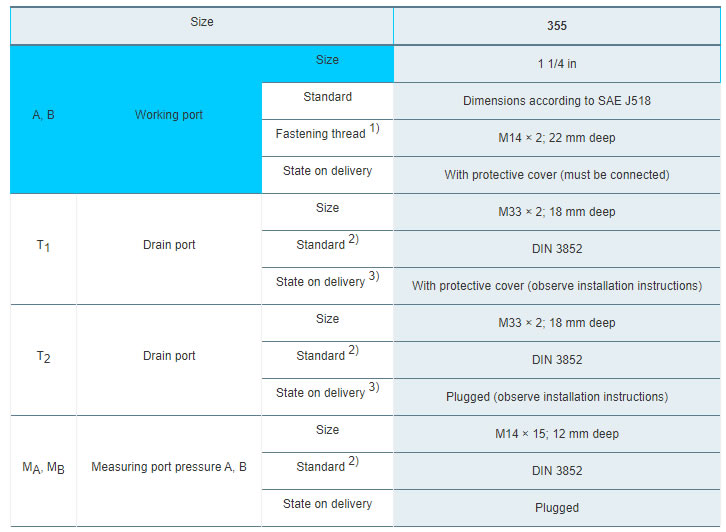Select the M14 × 2; 22 mm deep value
The image size is (726, 532).
557,138
